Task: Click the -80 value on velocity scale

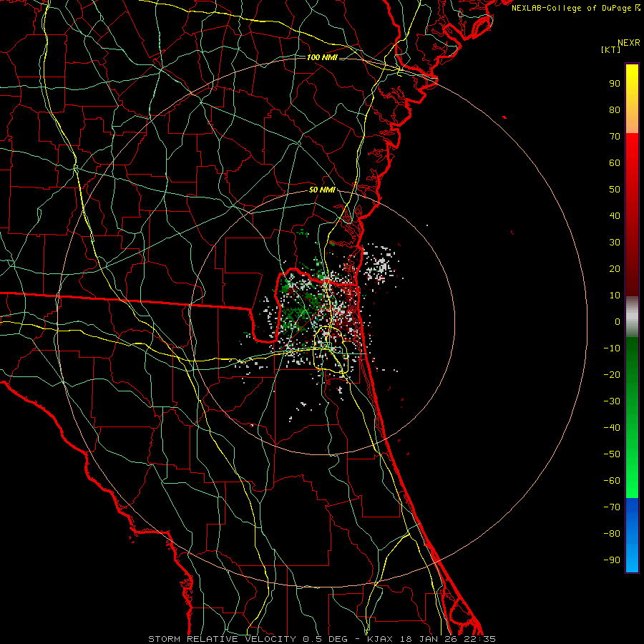Action: pos(612,534)
